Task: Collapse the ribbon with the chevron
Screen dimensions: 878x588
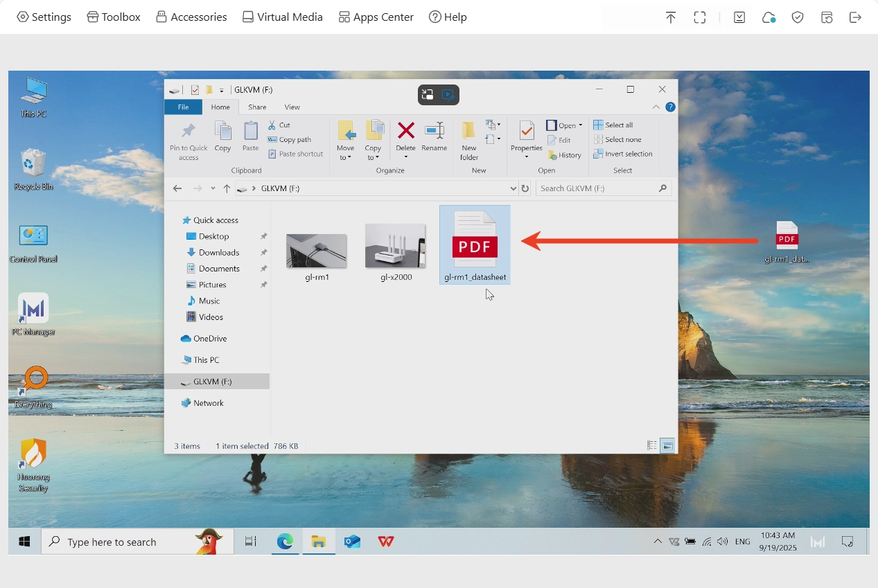Action: tap(656, 107)
